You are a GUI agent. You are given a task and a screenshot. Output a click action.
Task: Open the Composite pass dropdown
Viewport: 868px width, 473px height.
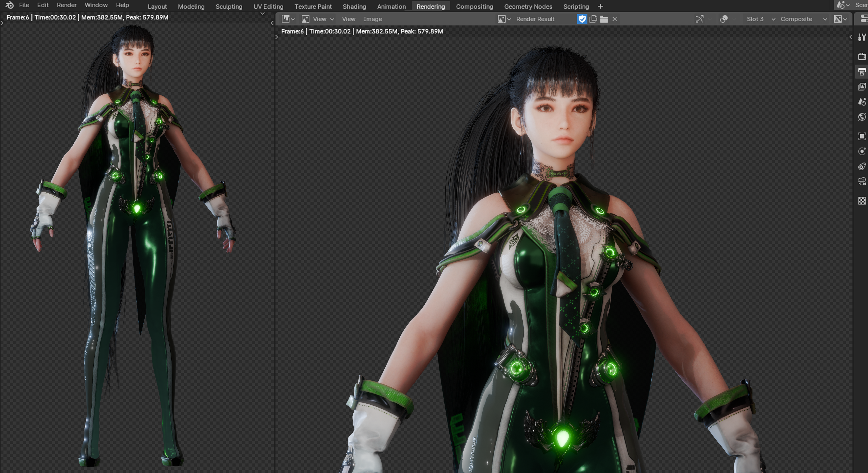coord(804,19)
